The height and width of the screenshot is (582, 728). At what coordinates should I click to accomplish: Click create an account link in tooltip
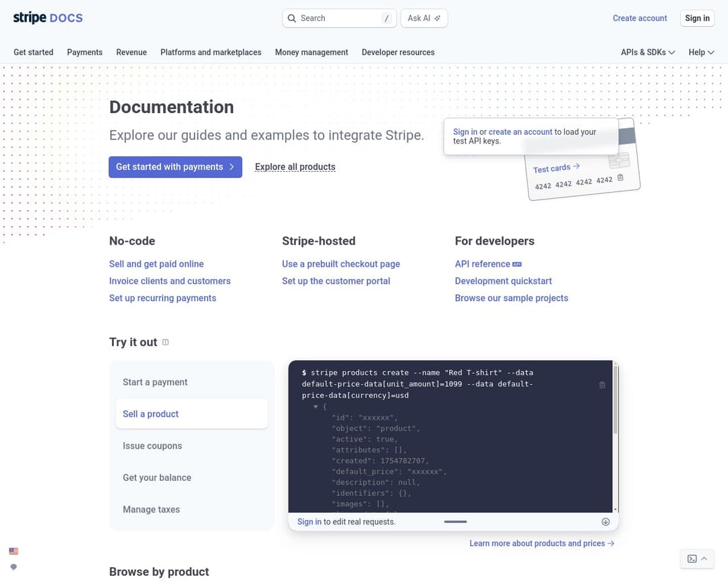click(x=520, y=132)
